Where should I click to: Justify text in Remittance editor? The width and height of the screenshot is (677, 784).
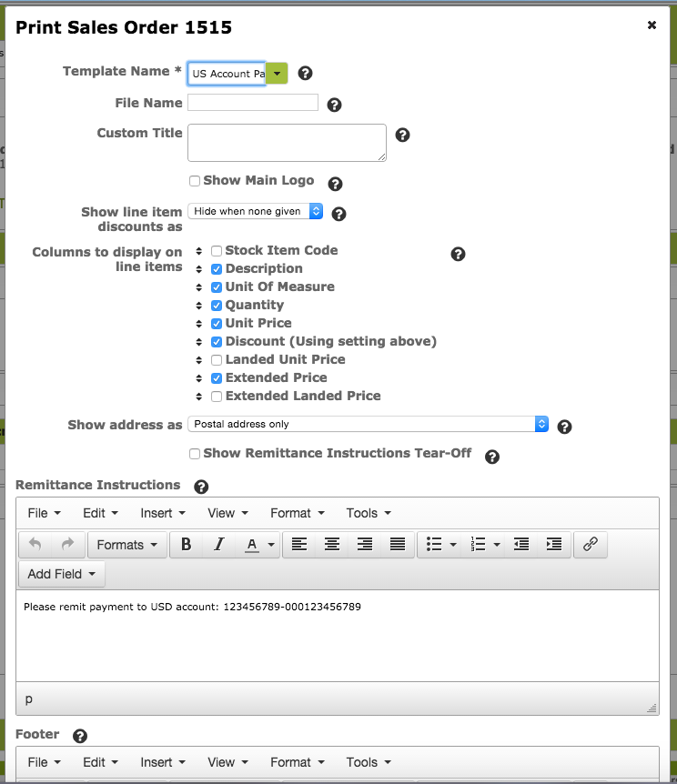click(398, 544)
